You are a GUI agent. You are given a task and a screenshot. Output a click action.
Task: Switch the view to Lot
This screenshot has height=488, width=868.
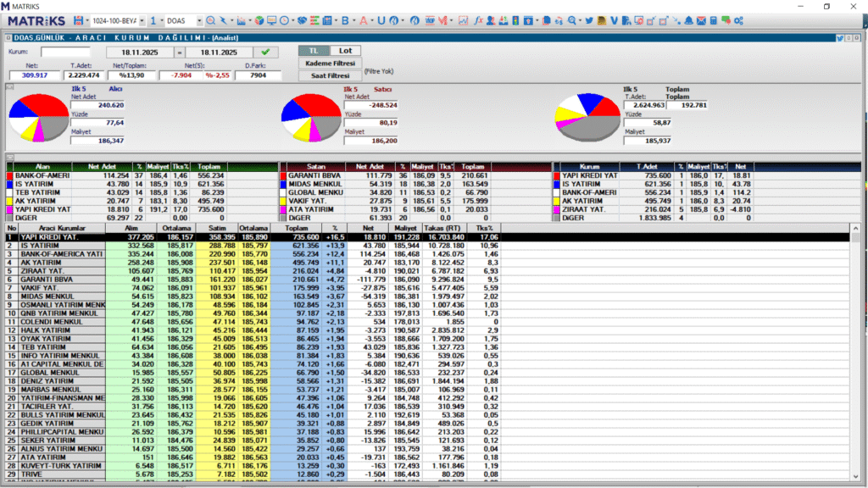pyautogui.click(x=344, y=51)
